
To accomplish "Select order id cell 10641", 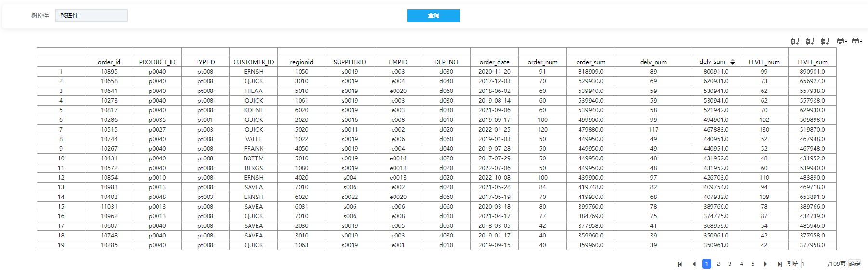I will [x=109, y=91].
